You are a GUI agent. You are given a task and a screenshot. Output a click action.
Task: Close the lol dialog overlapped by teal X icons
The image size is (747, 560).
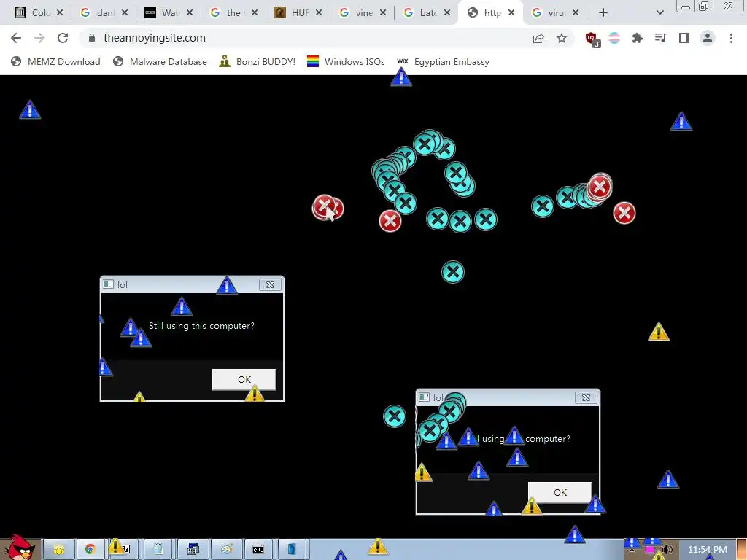pos(586,397)
